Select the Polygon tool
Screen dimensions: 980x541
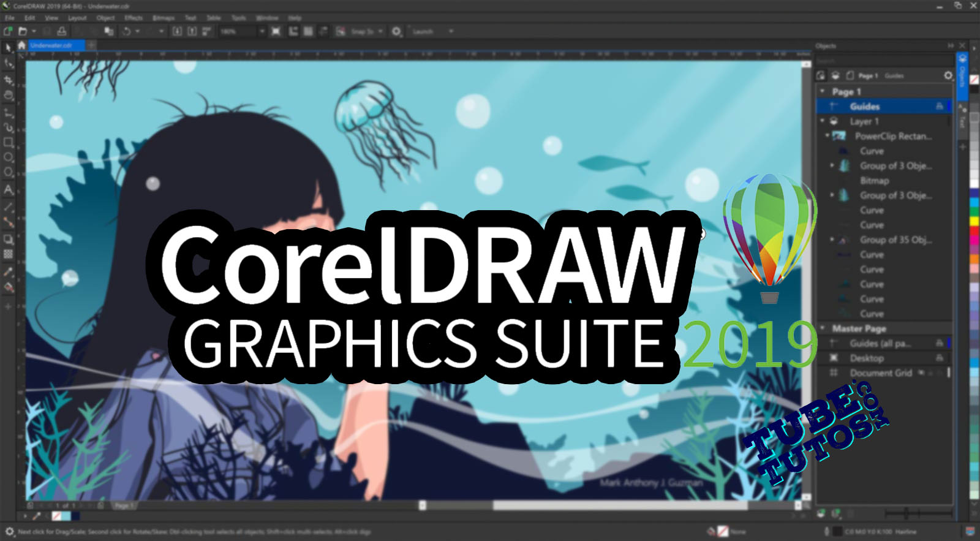[x=8, y=172]
